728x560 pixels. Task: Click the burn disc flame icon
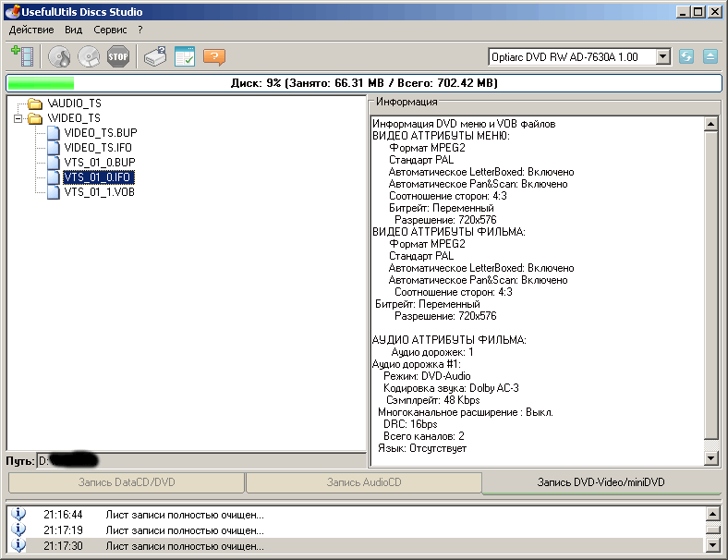59,56
